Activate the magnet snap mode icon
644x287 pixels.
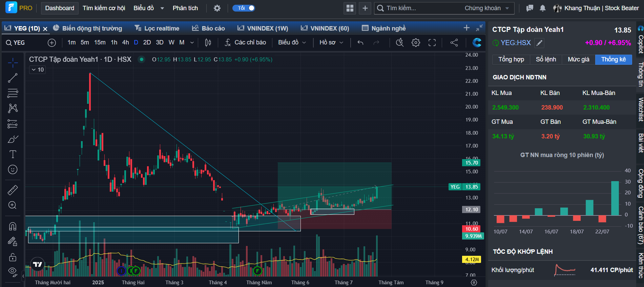13,226
